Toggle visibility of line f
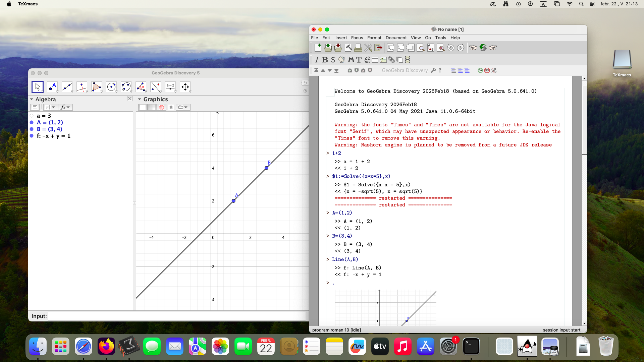Image resolution: width=644 pixels, height=362 pixels. (x=32, y=136)
